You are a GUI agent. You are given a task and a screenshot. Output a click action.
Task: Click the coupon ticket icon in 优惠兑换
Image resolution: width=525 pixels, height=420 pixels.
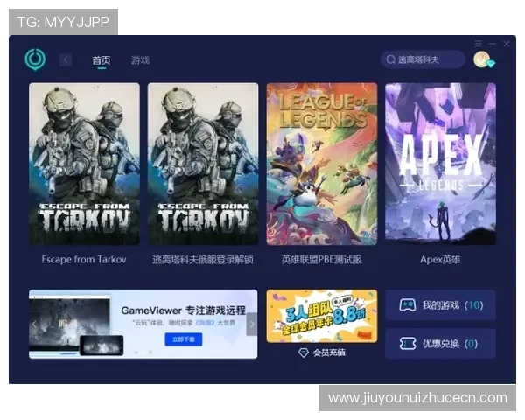click(408, 344)
